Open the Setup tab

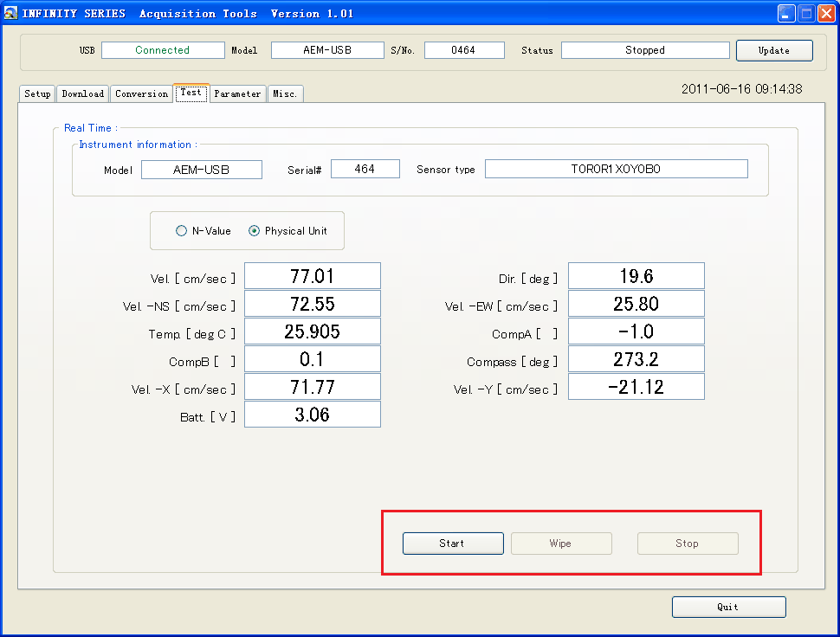click(x=37, y=93)
